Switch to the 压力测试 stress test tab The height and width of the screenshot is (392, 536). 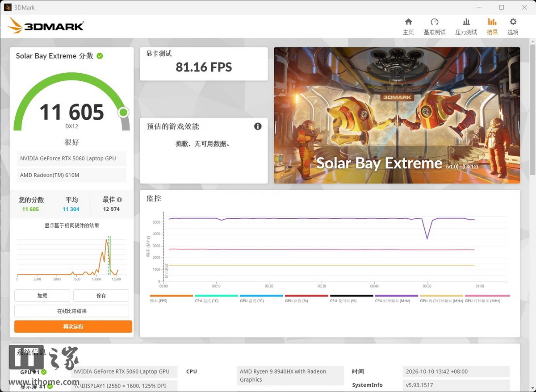(x=466, y=27)
